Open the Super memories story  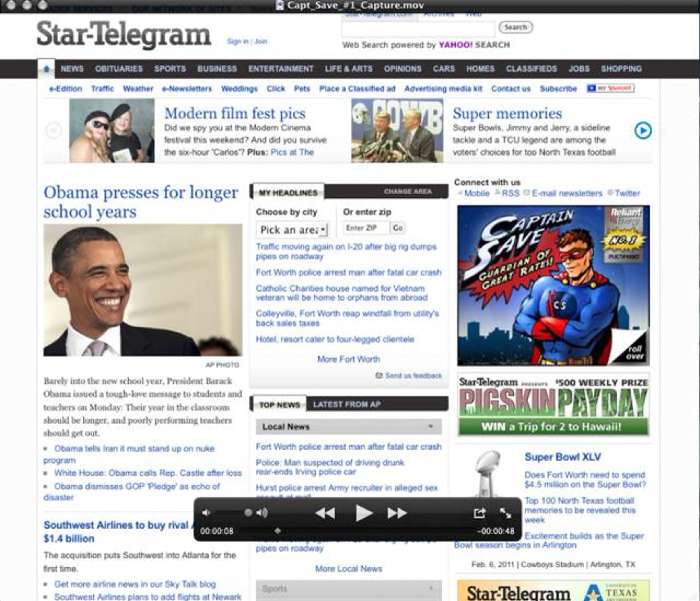[x=508, y=114]
